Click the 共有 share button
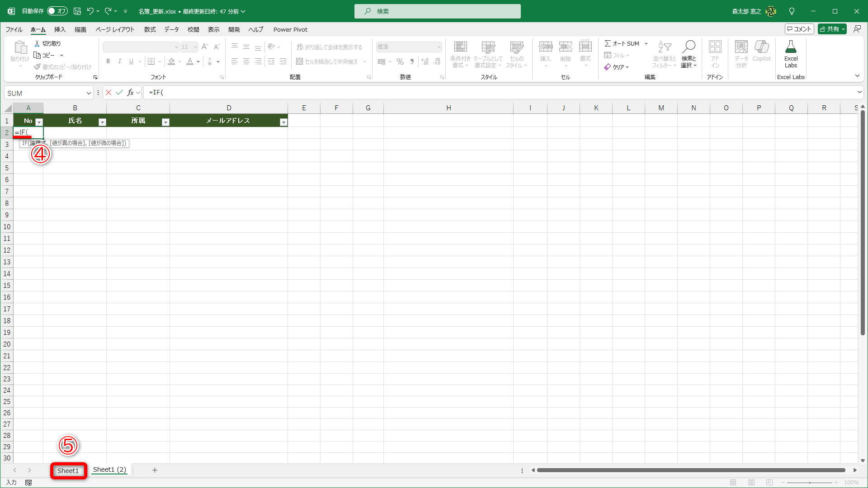 pyautogui.click(x=832, y=29)
